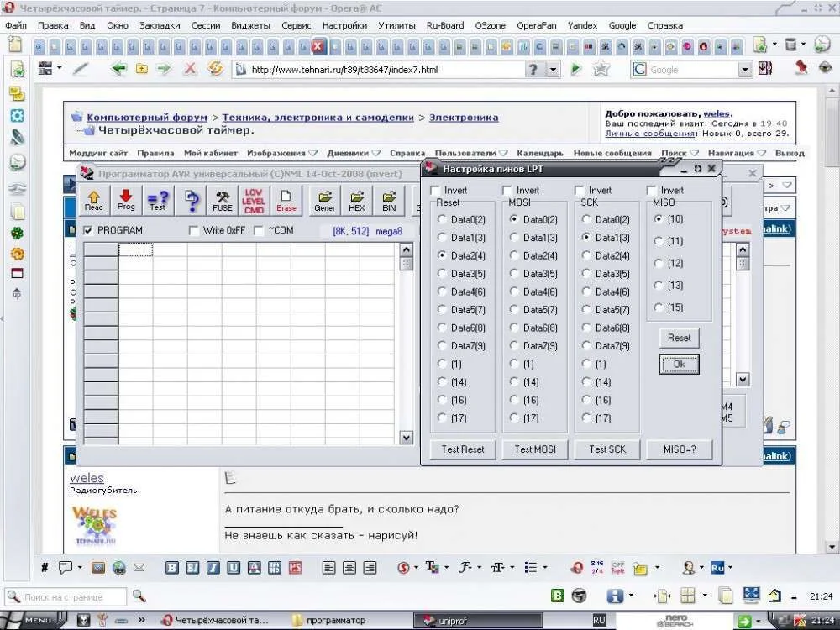Screen dimensions: 840x630
Task: Open the Закладки menu
Action: coord(160,25)
